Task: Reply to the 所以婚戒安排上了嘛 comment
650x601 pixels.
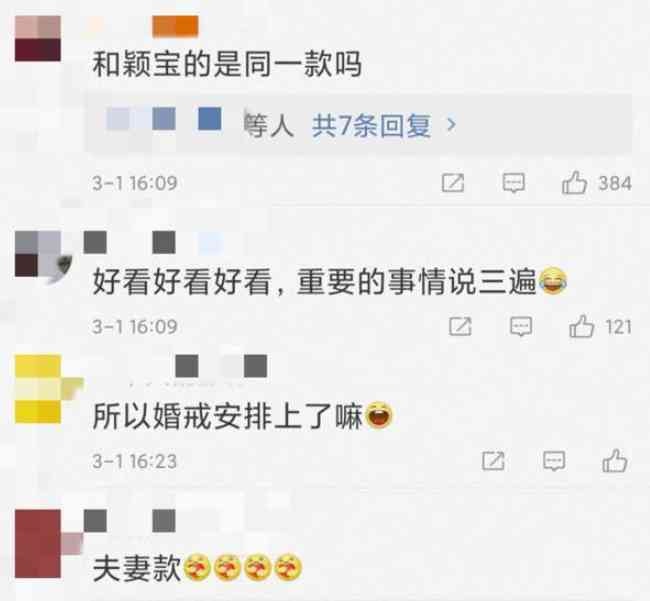Action: [x=554, y=460]
